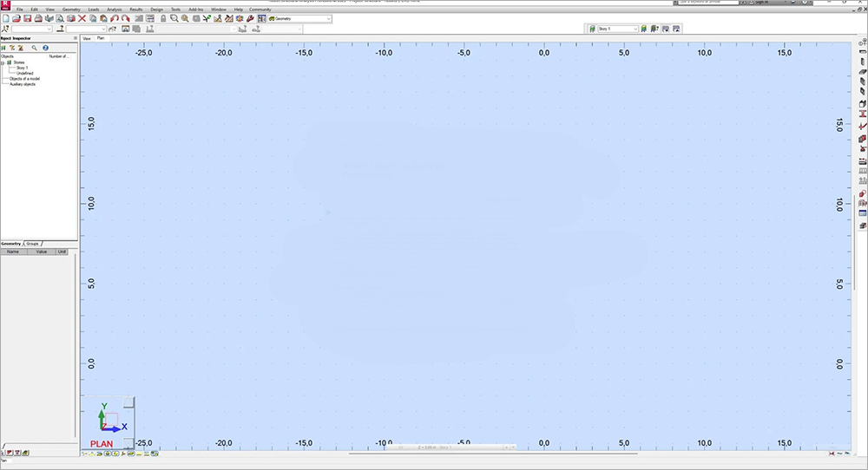Click the Copy icon in the toolbar

(x=93, y=19)
